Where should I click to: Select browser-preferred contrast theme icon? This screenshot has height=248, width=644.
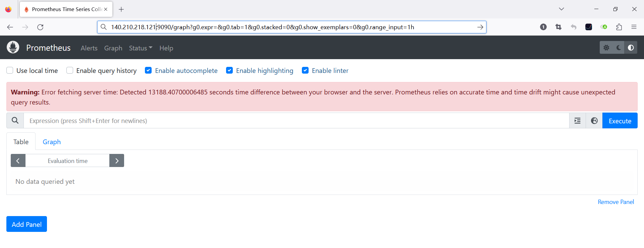click(631, 48)
